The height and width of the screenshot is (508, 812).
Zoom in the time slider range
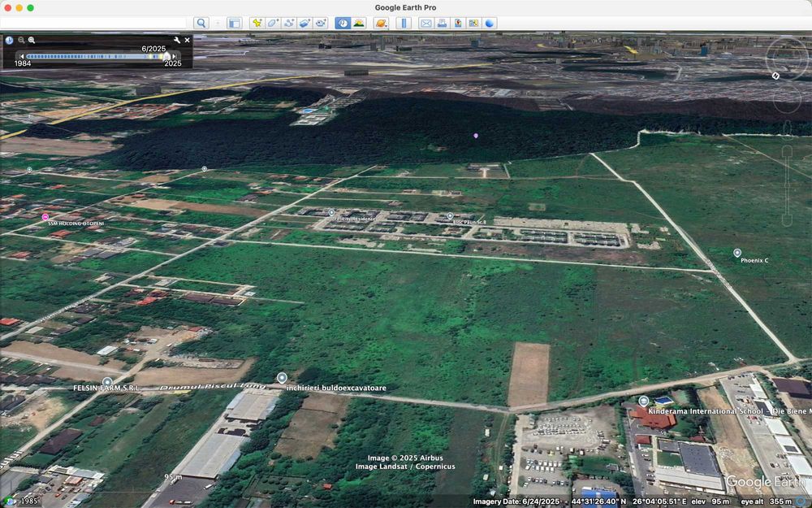coord(32,40)
